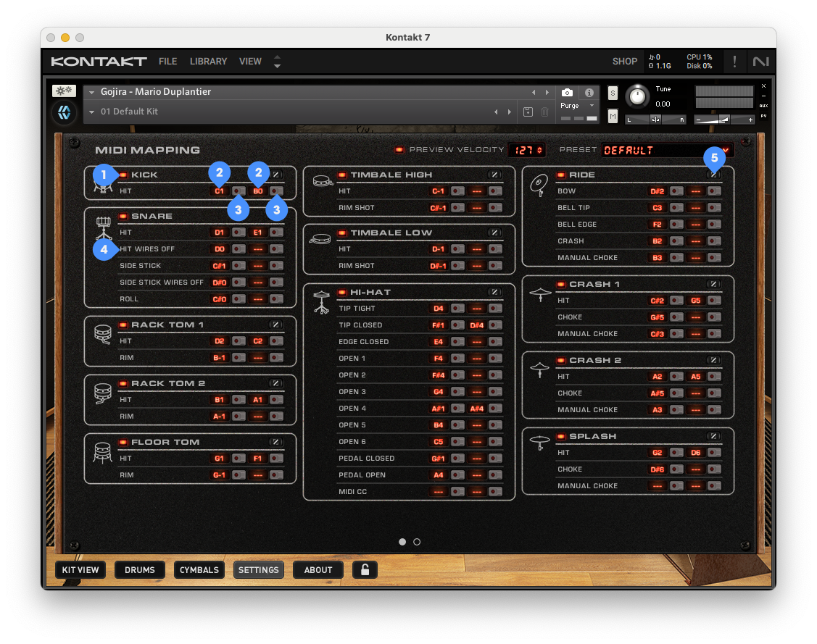This screenshot has height=644, width=817.
Task: Click the Hi-Hat kit piece icon
Action: 320,302
